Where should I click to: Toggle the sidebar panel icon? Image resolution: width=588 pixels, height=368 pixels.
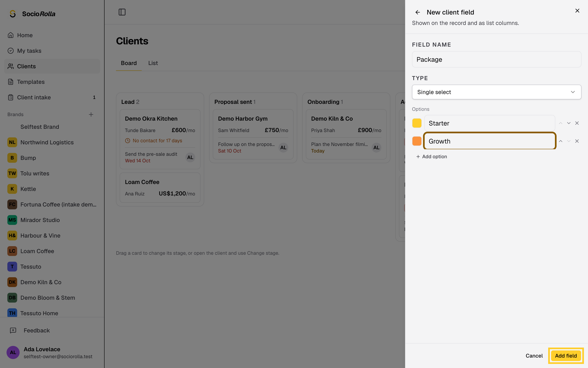coord(122,12)
